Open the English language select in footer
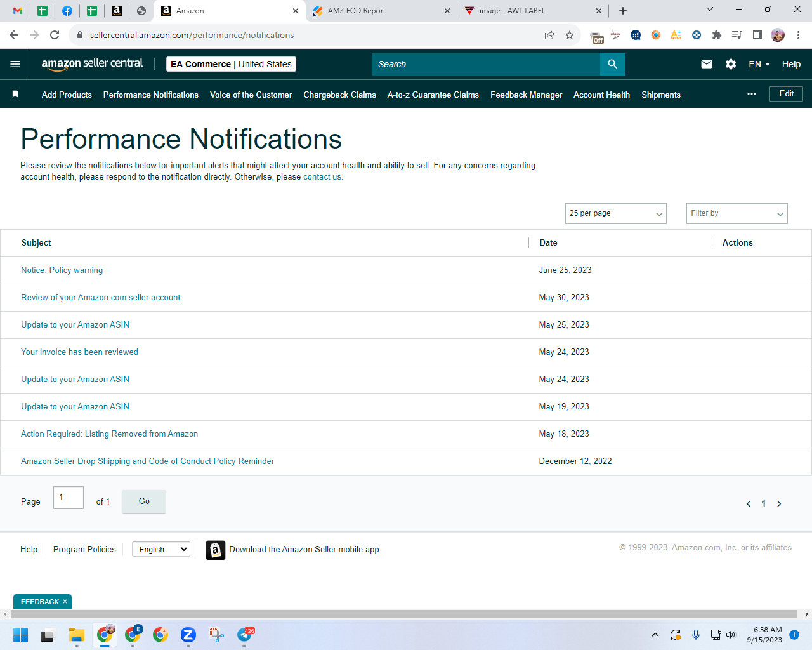This screenshot has width=812, height=650. point(161,550)
